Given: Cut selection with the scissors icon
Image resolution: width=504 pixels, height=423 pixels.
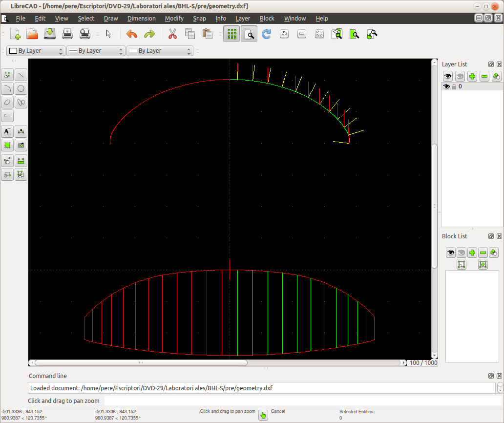Looking at the screenshot, I should pos(172,34).
